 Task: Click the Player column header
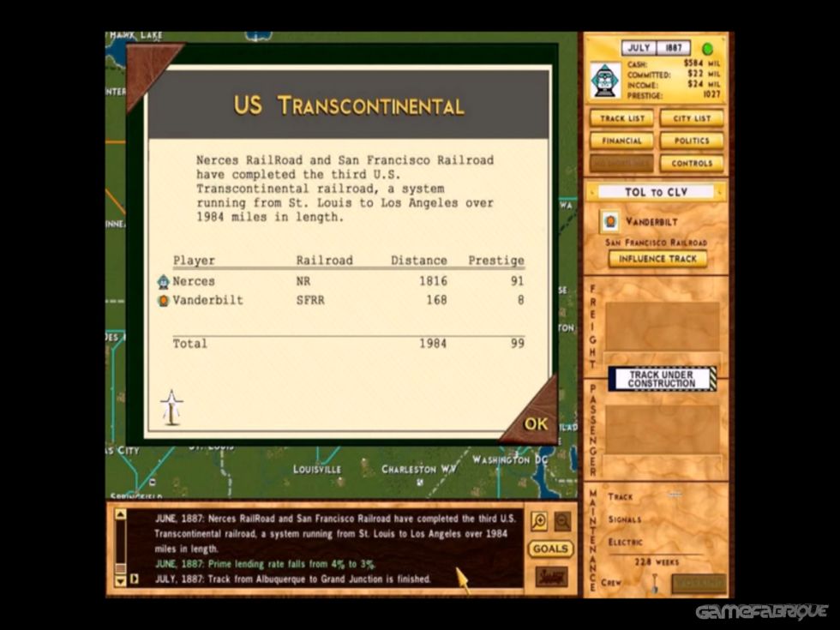pyautogui.click(x=194, y=261)
